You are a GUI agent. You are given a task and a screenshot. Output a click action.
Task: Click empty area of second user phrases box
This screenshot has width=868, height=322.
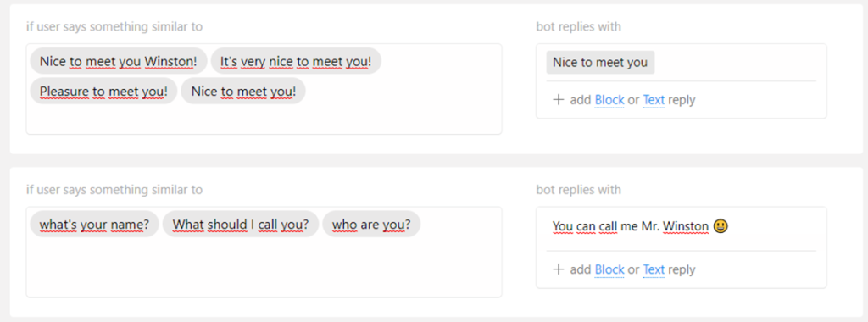[x=264, y=269]
